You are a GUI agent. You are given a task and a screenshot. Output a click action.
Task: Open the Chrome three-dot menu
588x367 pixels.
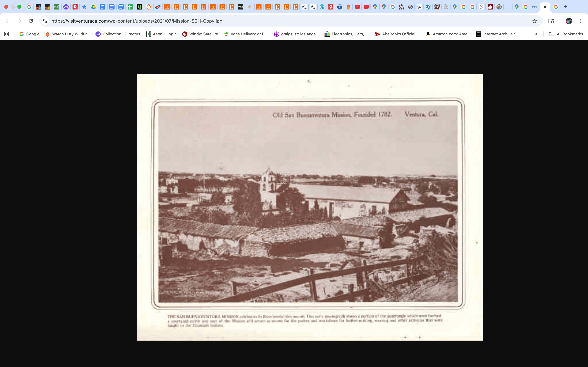coord(581,21)
